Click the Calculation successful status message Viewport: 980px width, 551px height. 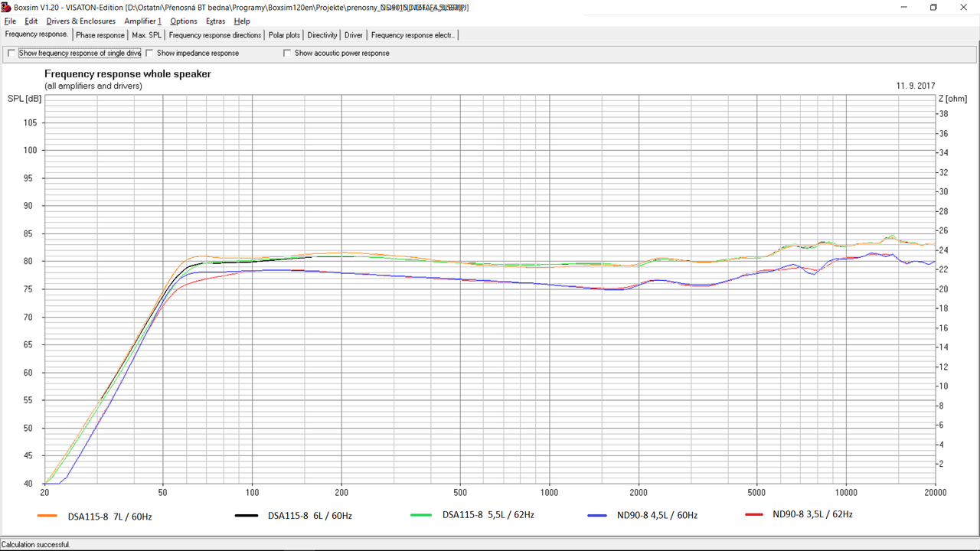coord(36,545)
